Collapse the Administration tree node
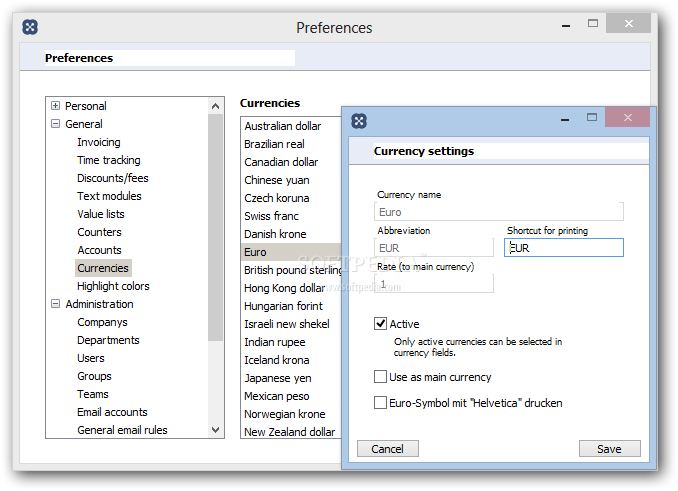The image size is (678, 491). click(55, 303)
